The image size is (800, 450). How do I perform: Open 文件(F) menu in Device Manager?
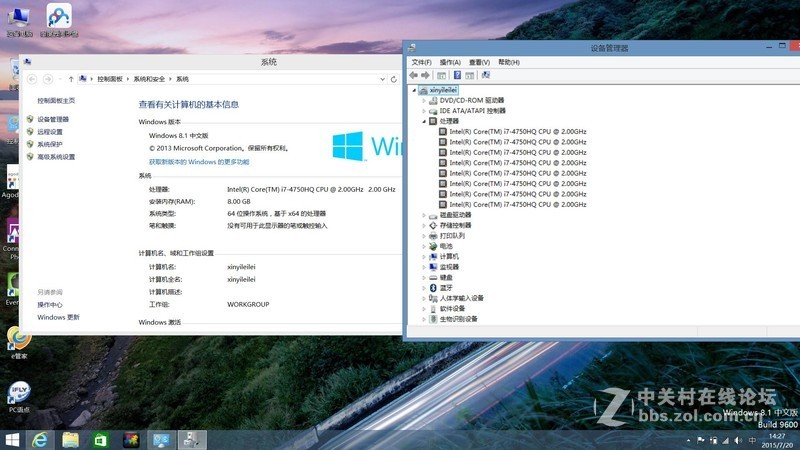[x=421, y=62]
